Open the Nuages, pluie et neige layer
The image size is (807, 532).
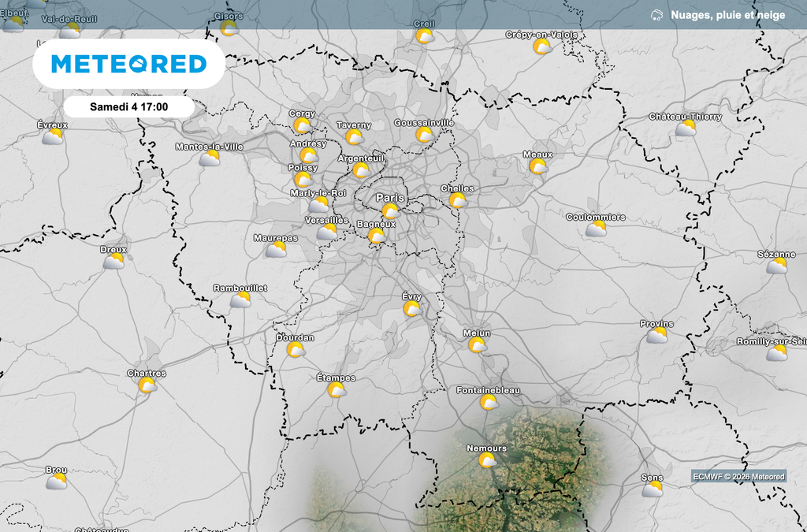[727, 15]
